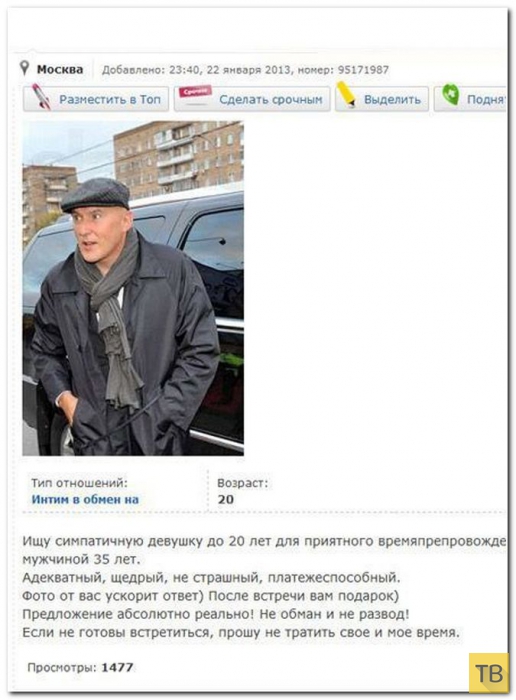Click the location pin icon beside Москва
This screenshot has width=516, height=700.
(x=25, y=68)
